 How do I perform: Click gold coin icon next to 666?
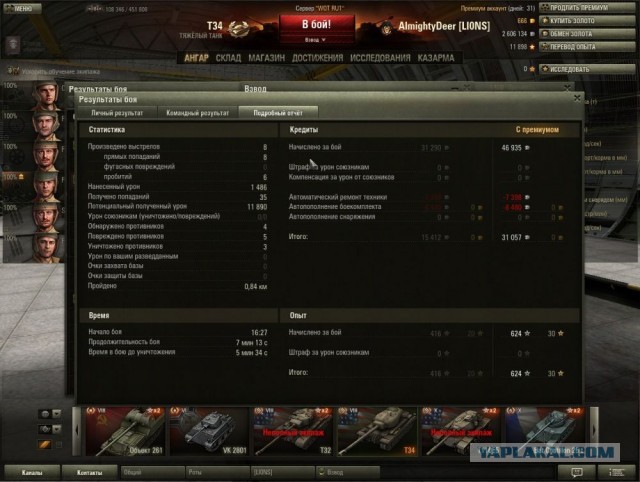click(x=532, y=21)
